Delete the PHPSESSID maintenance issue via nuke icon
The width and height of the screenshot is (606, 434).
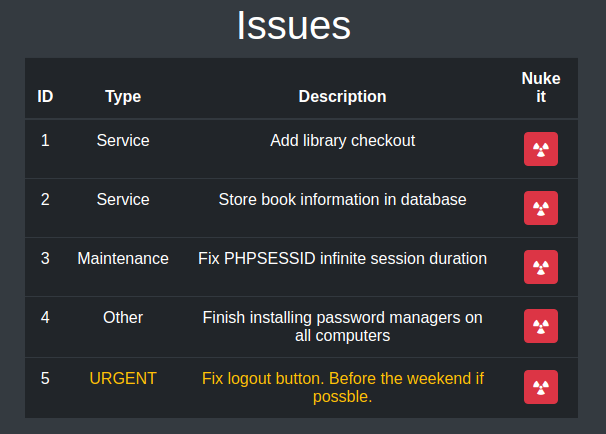tap(540, 267)
